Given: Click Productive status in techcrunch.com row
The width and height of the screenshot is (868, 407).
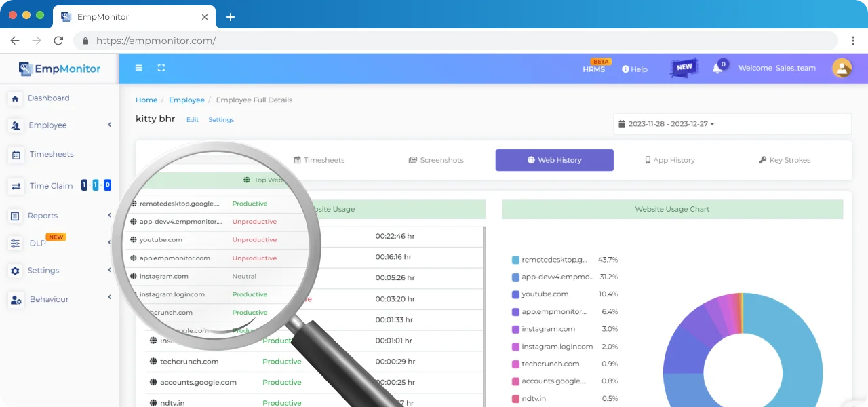Looking at the screenshot, I should pos(282,362).
